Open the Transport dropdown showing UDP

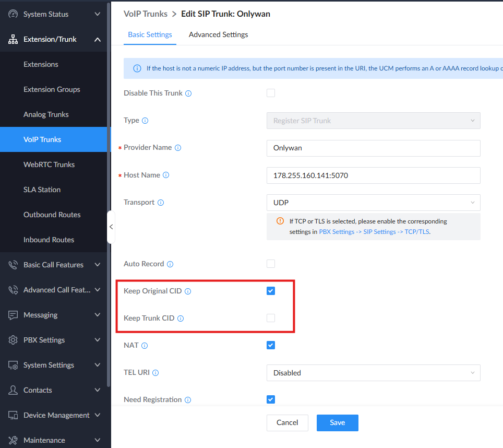373,203
